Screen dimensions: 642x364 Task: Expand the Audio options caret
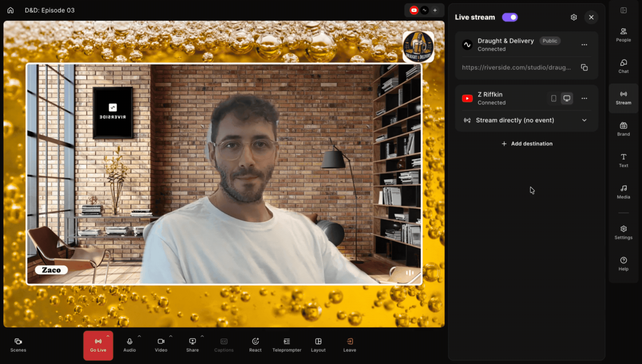139,336
